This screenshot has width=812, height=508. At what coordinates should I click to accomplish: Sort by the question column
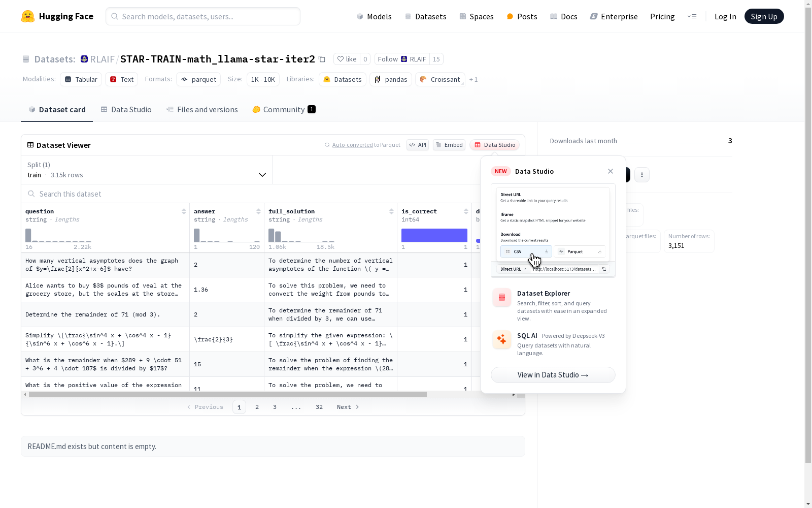click(184, 211)
